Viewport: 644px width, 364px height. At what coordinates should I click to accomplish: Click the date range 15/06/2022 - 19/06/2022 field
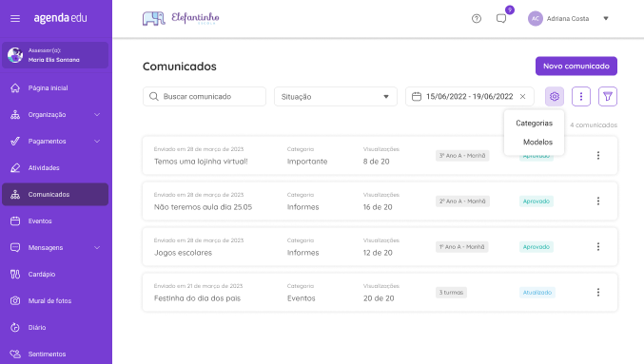coord(470,96)
